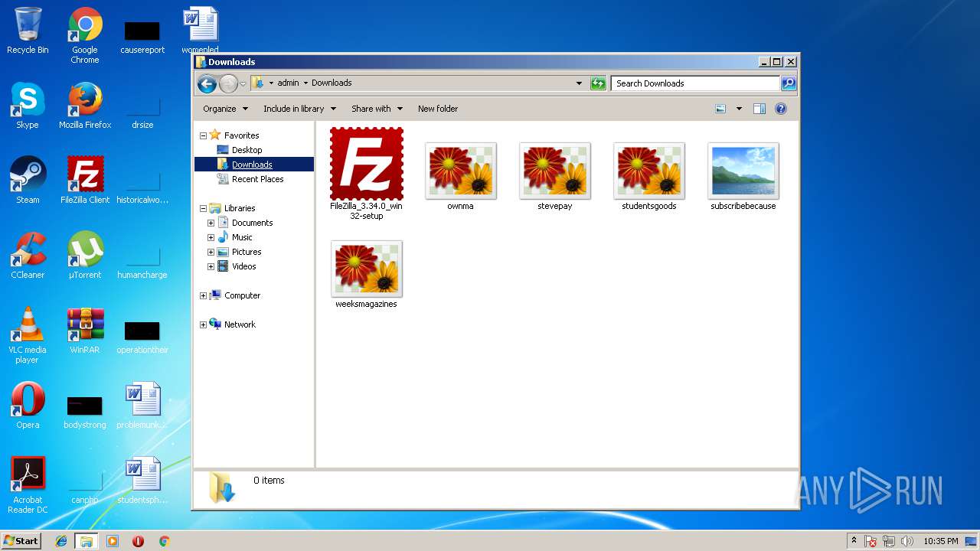
Task: Expand the Videos library node
Action: tap(211, 266)
